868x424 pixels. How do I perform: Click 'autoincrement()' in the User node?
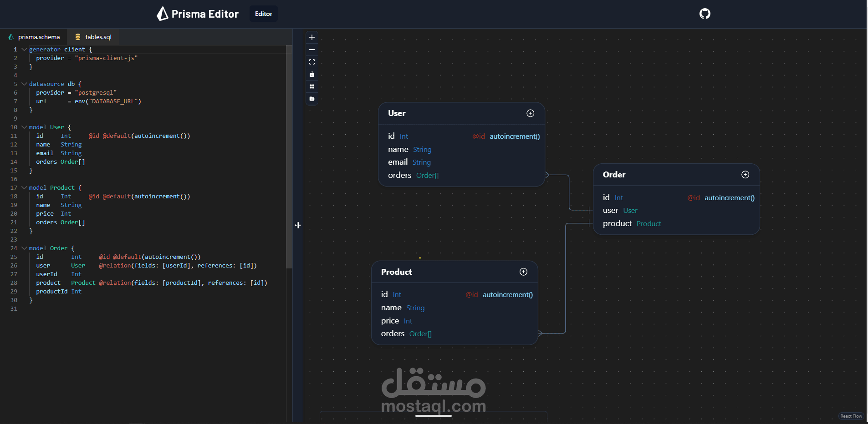click(x=515, y=136)
